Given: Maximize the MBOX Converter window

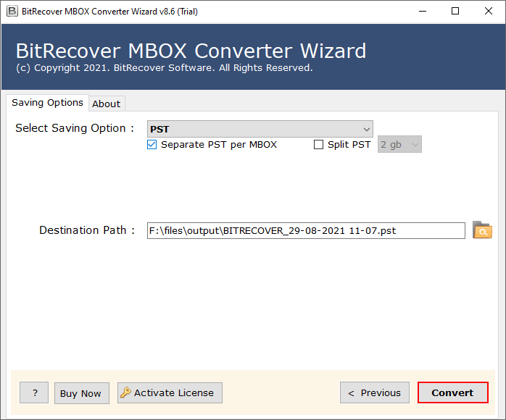Looking at the screenshot, I should 455,12.
